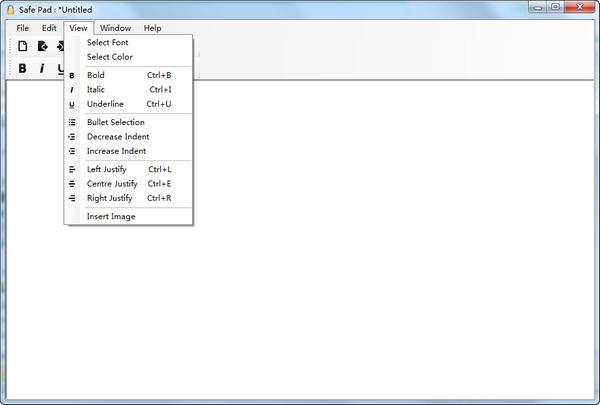This screenshot has width=600, height=405.
Task: Choose Select Font from View menu
Action: 129,42
